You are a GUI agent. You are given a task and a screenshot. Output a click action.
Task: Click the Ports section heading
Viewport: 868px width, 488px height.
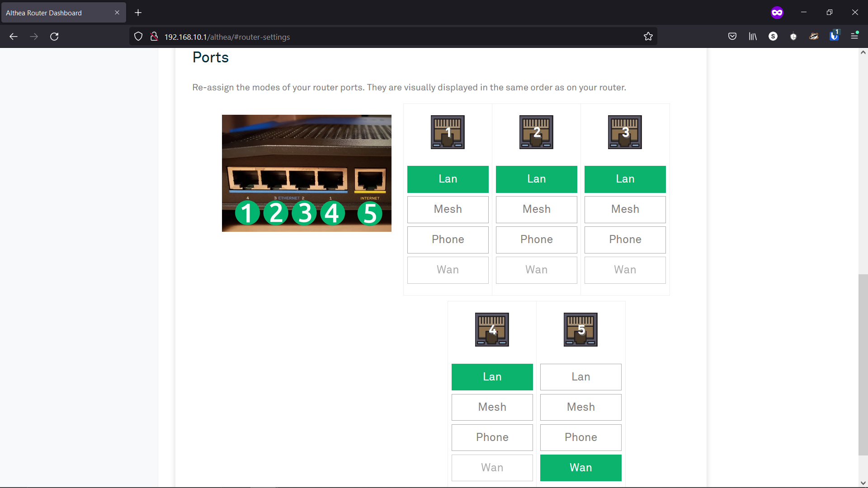[210, 57]
